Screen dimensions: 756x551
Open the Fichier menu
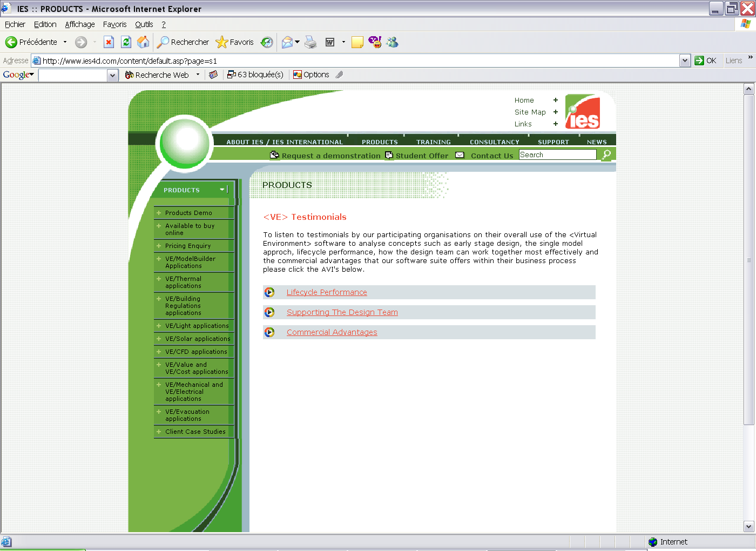pos(15,24)
